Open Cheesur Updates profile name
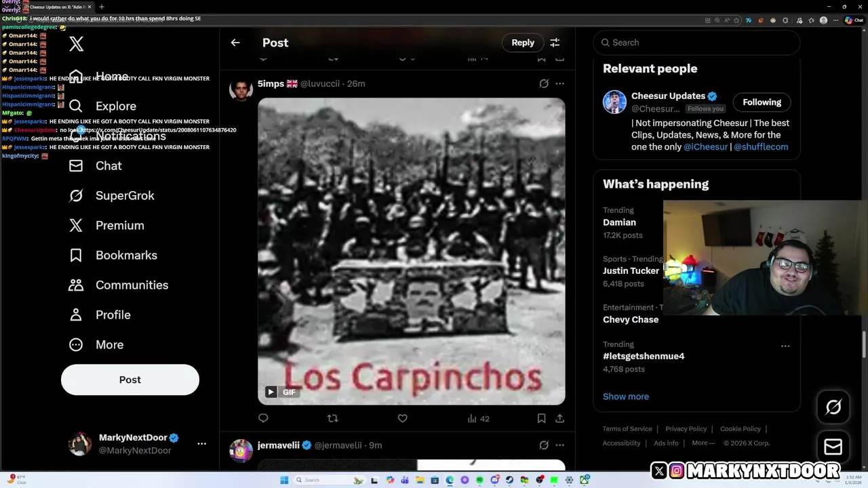 tap(668, 96)
